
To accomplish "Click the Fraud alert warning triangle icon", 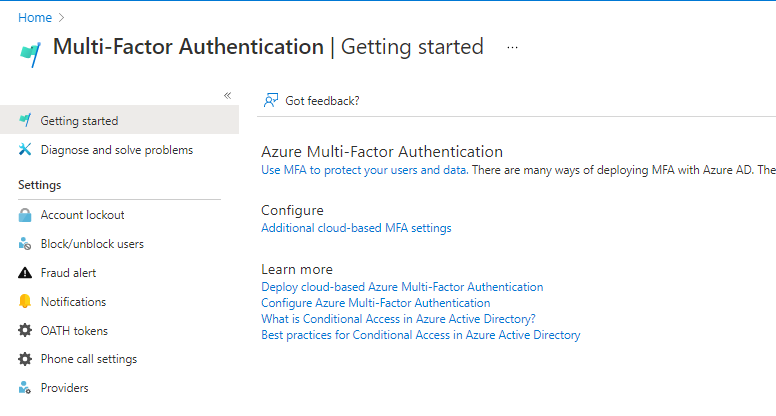I will click(x=25, y=273).
